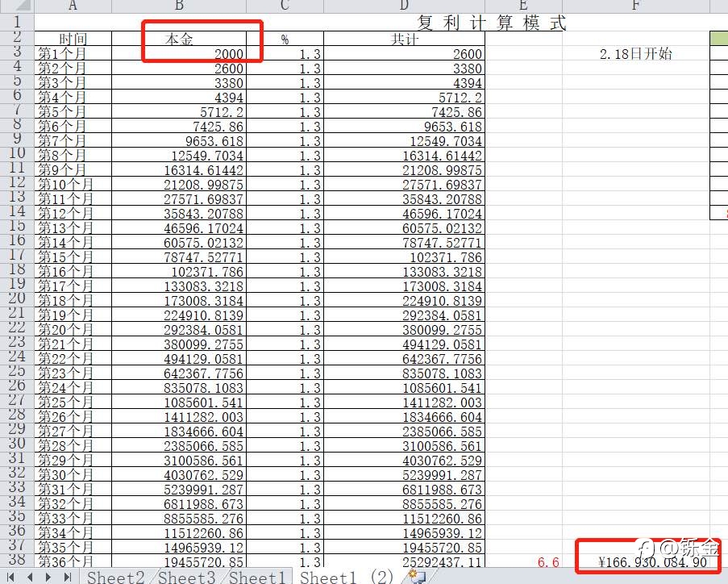This screenshot has width=728, height=584.
Task: Select the Sheet1 (2) tab
Action: (347, 577)
